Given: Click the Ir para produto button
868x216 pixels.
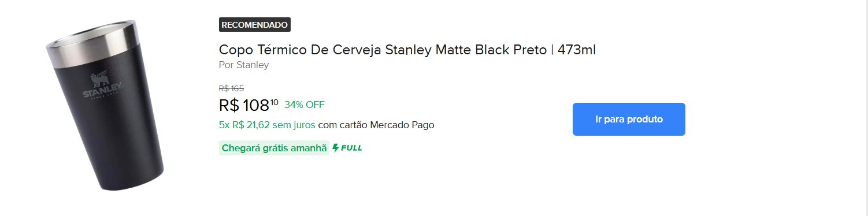Looking at the screenshot, I should click(629, 120).
